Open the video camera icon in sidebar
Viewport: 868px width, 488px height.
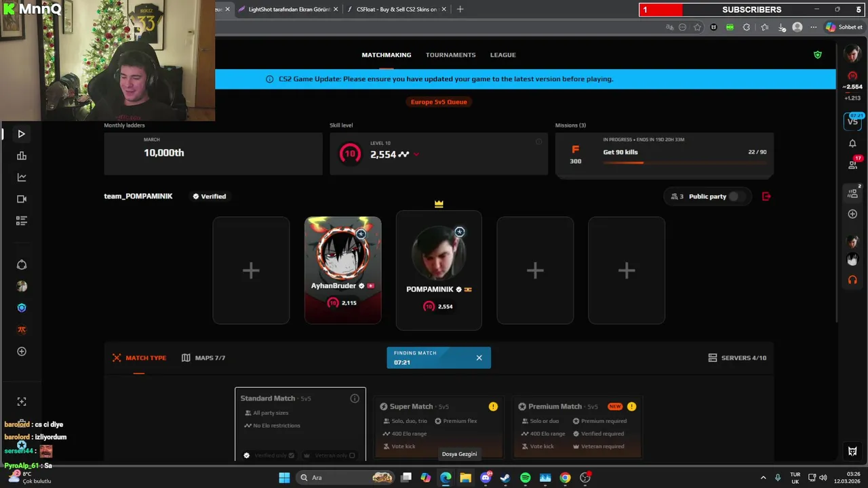point(22,199)
